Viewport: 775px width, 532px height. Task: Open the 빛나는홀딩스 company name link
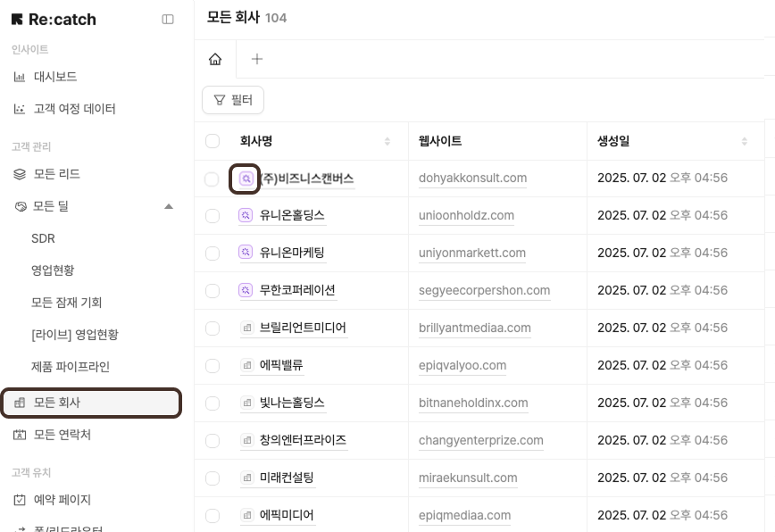[292, 403]
